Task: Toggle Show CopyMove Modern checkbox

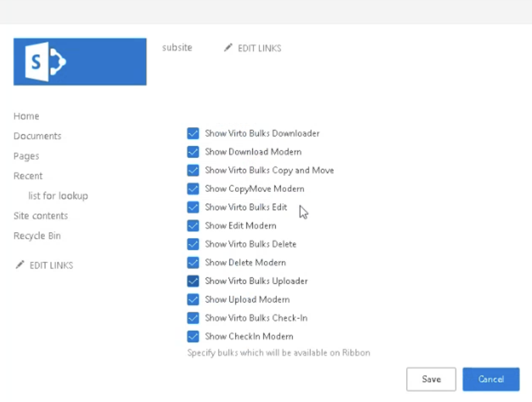Action: [x=193, y=189]
